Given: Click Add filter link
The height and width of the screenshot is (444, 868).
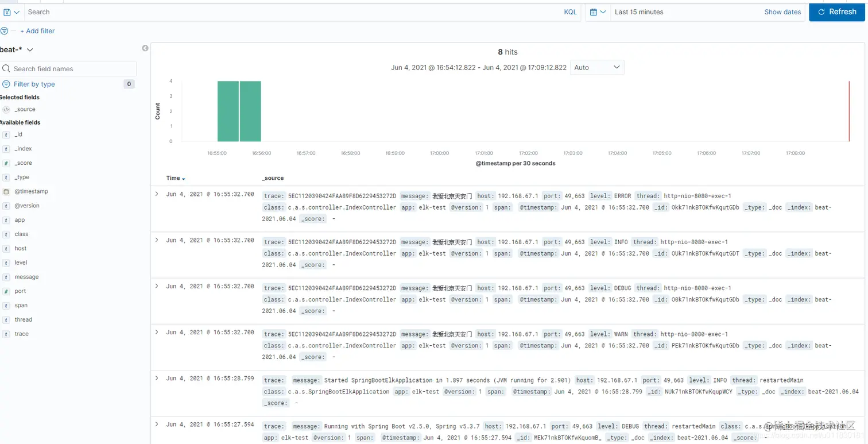Looking at the screenshot, I should (x=37, y=31).
